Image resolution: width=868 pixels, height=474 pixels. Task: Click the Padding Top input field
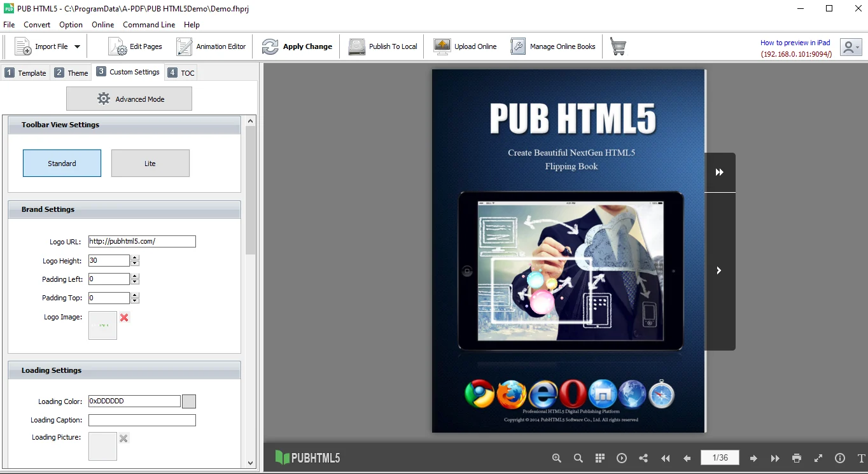(109, 297)
